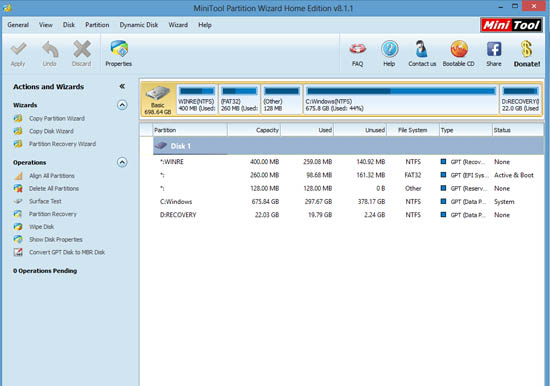
Task: Select the C:Windows partition row
Action: point(348,201)
